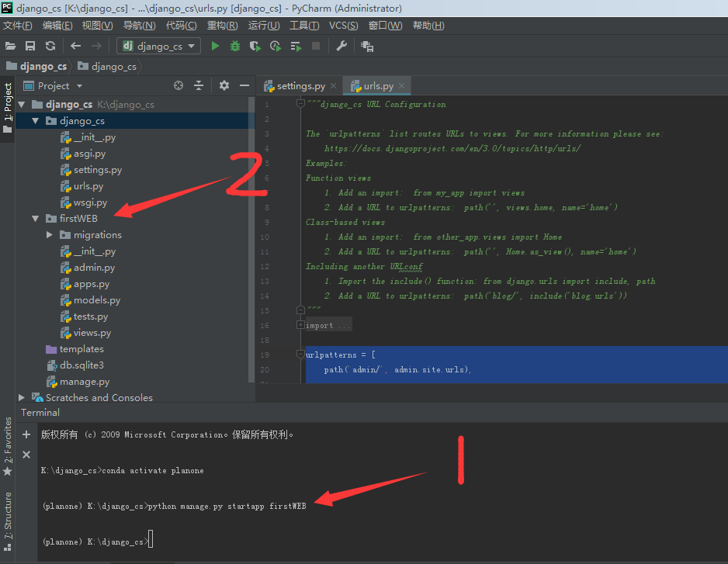This screenshot has height=564, width=728.
Task: Collapse the inner django_cs package folder
Action: [35, 121]
